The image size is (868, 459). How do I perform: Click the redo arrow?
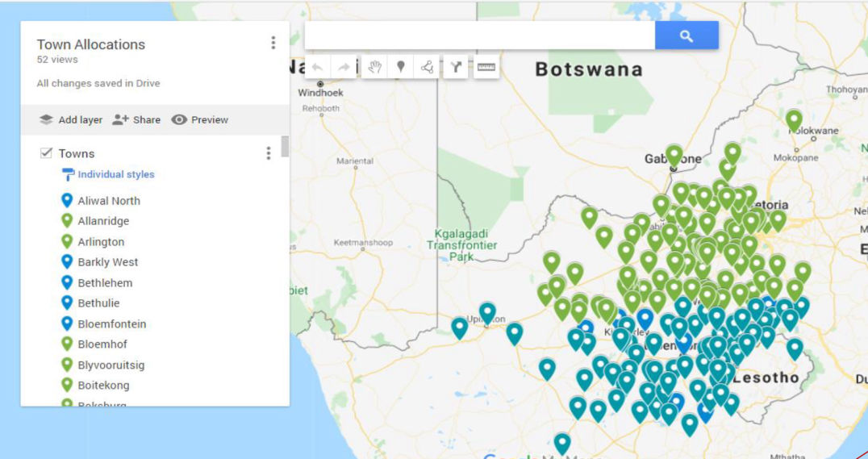[x=344, y=68]
